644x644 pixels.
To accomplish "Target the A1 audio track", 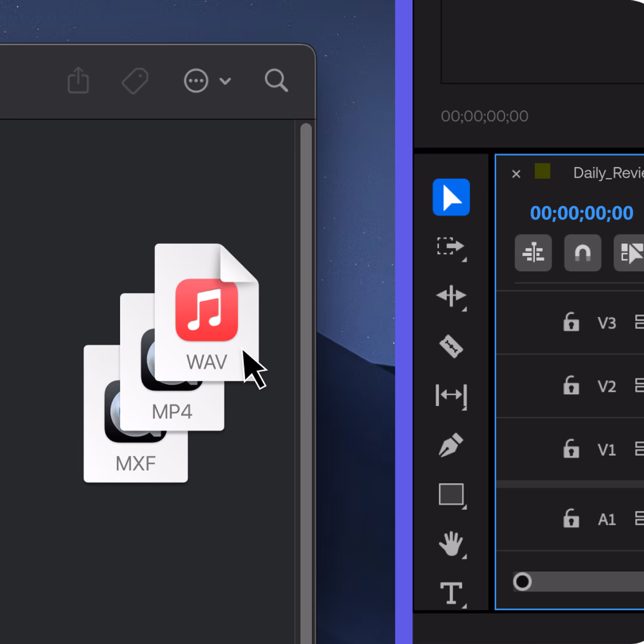I will [606, 520].
